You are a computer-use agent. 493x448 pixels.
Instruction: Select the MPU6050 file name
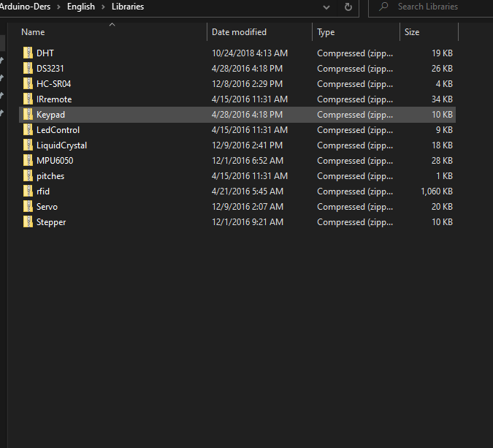coord(55,161)
